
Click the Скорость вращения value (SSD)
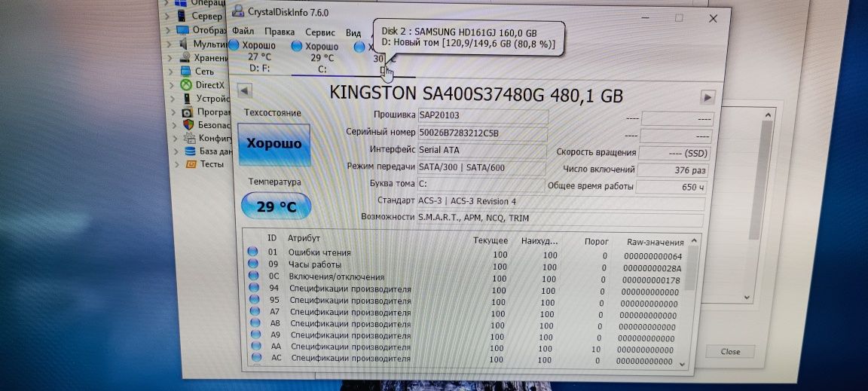[x=674, y=154]
